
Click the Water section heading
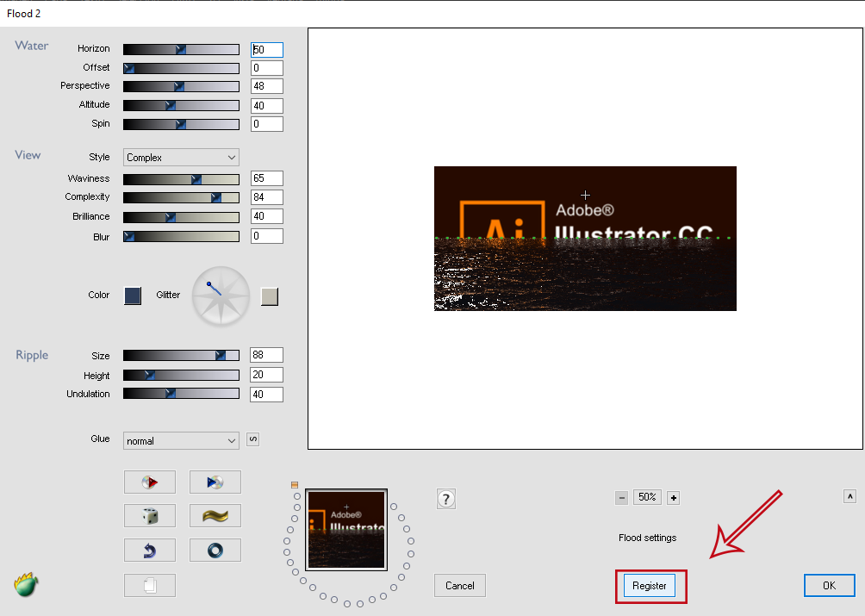point(31,46)
